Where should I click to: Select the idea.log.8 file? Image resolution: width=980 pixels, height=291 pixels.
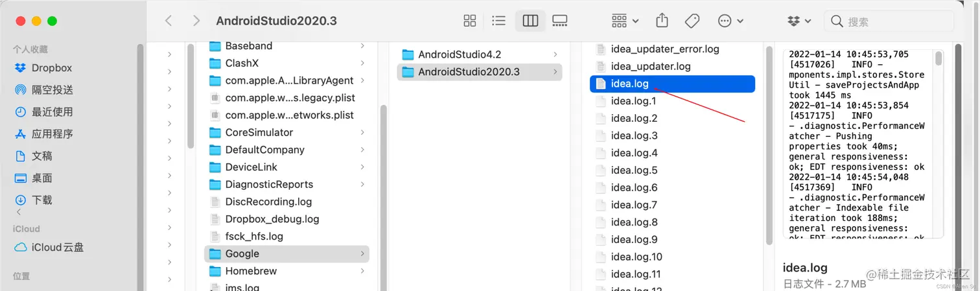[672, 222]
